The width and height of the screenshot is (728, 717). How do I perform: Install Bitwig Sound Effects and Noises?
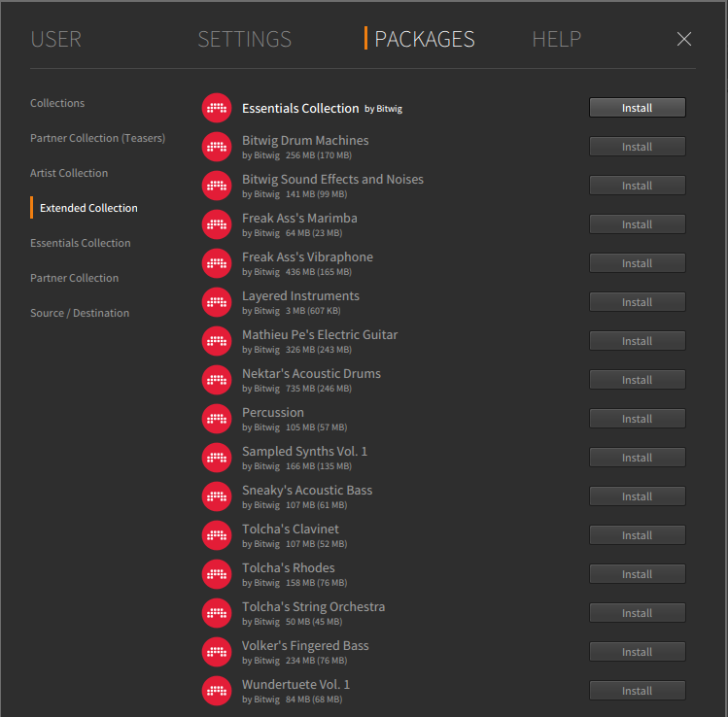click(637, 186)
